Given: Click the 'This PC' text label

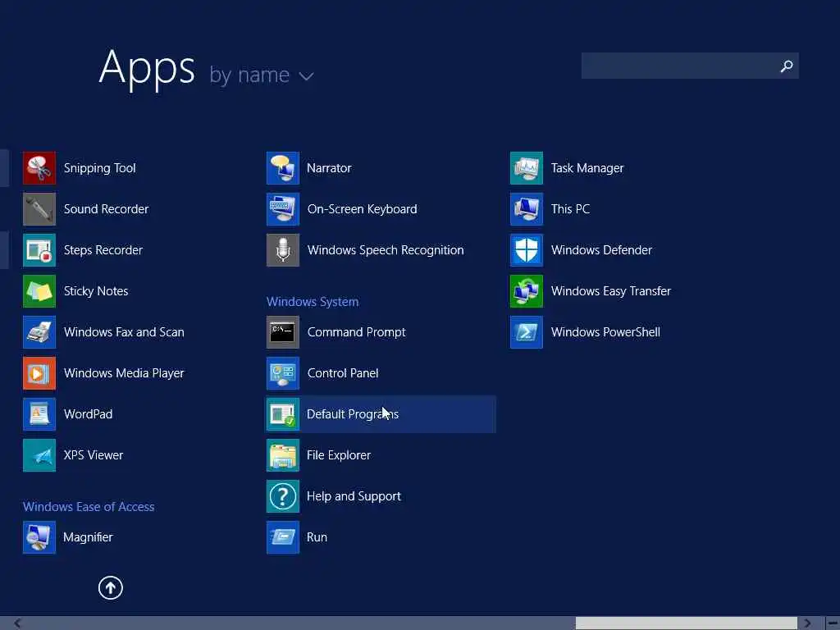Looking at the screenshot, I should coord(571,209).
